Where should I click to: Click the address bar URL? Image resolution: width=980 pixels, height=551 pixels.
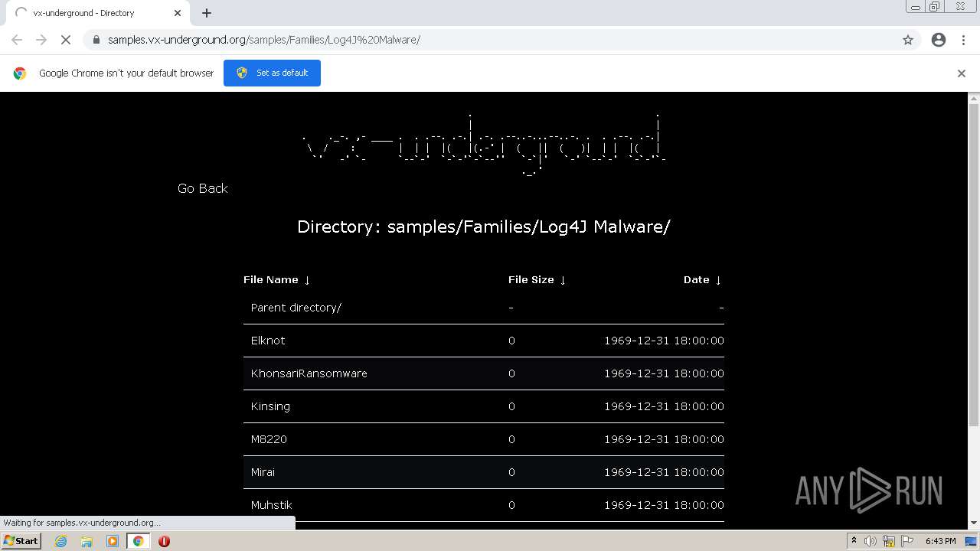tap(264, 40)
